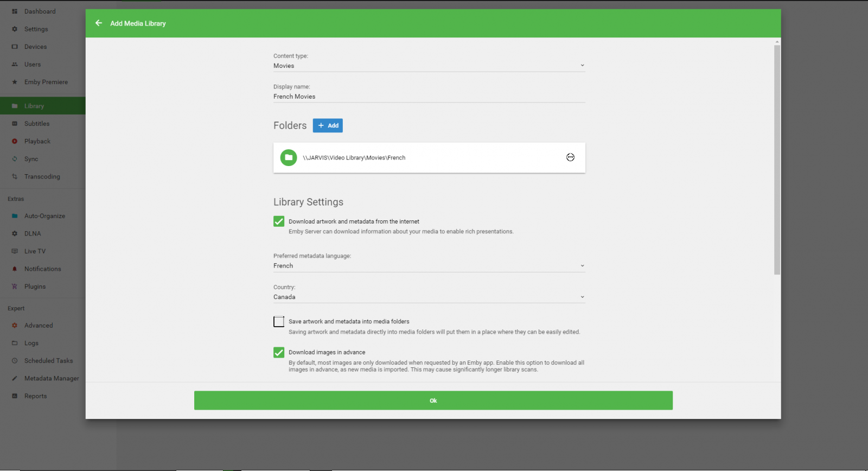868x471 pixels.
Task: Enable Save artwork and metadata into media folders
Action: [x=279, y=322]
